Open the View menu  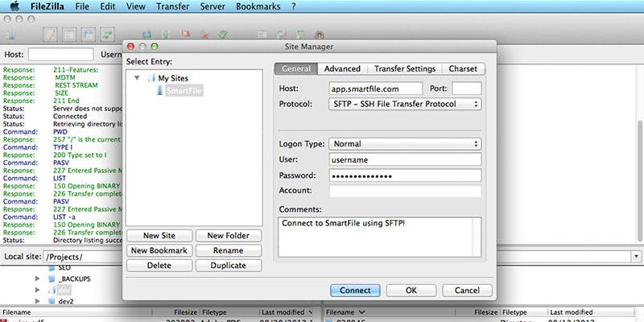135,6
